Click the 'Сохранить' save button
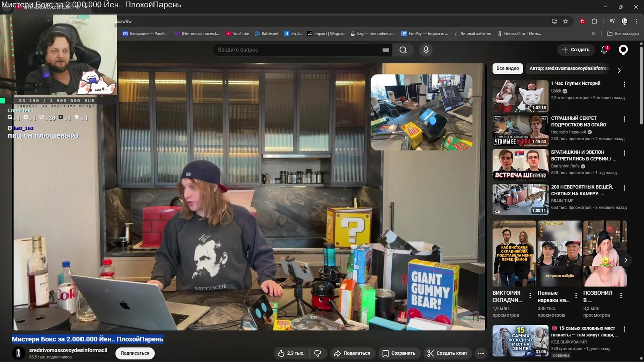Screen dimensions: 644x362 pyautogui.click(x=398, y=353)
